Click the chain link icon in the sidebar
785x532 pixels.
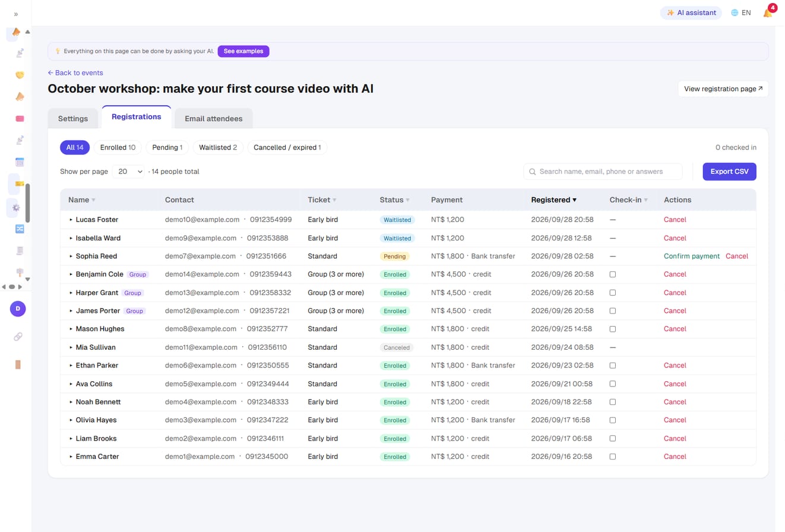pos(18,337)
